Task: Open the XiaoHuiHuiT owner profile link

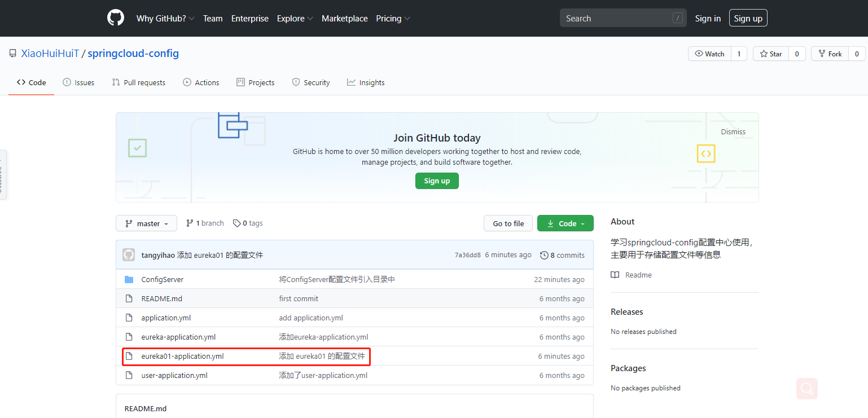Action: pyautogui.click(x=50, y=54)
